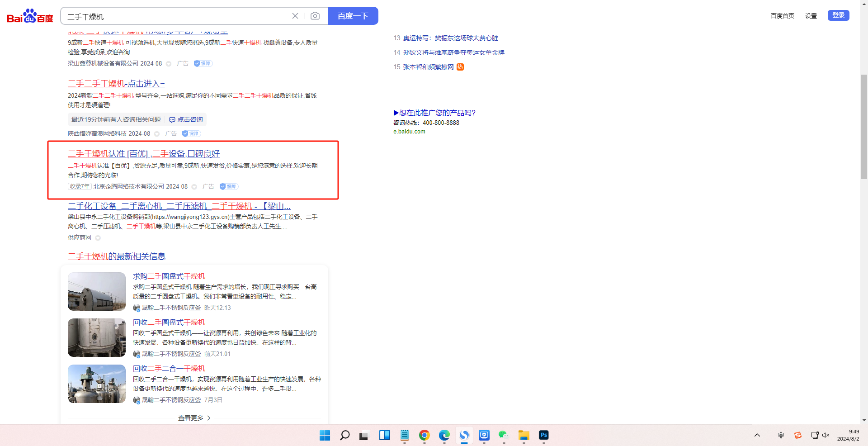This screenshot has height=446, width=868.
Task: Open hot search item 郑钦文将与维基奇争夺奥运女单金牌
Action: (454, 52)
